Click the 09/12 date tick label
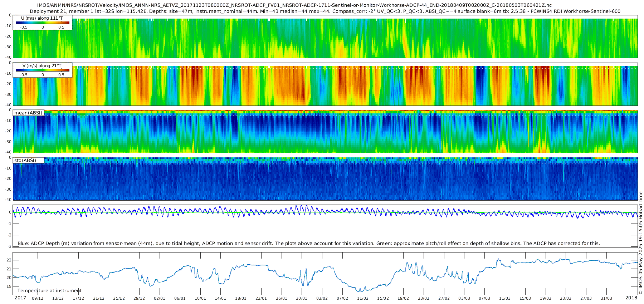 click(x=38, y=298)
